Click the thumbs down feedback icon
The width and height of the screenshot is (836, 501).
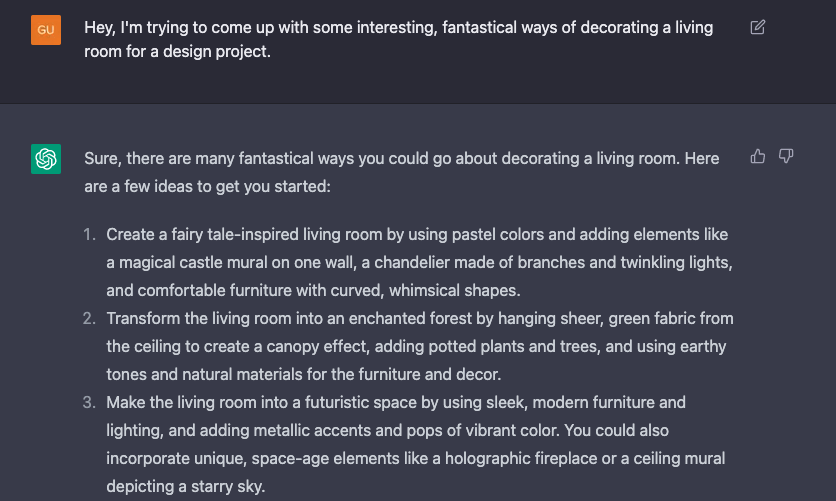(786, 156)
